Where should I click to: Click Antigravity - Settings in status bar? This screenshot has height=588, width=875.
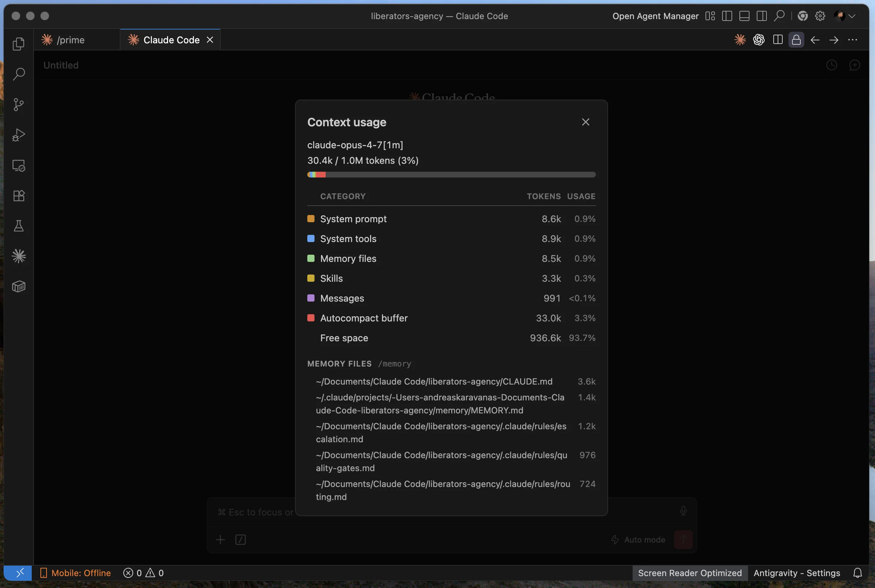[797, 573]
